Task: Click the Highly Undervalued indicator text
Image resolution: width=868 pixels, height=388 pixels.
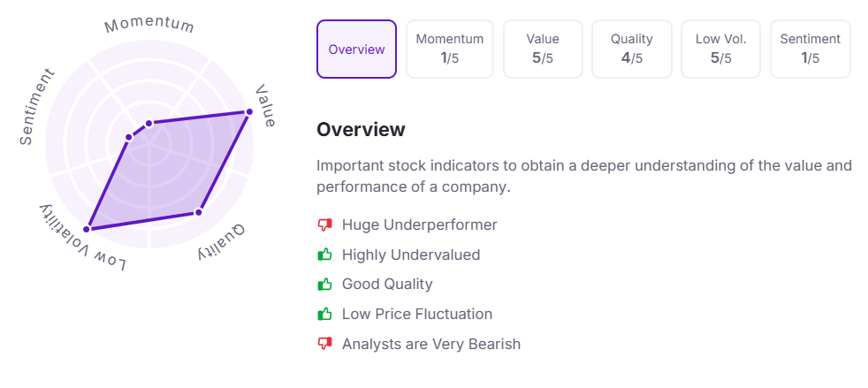Action: pyautogui.click(x=411, y=255)
